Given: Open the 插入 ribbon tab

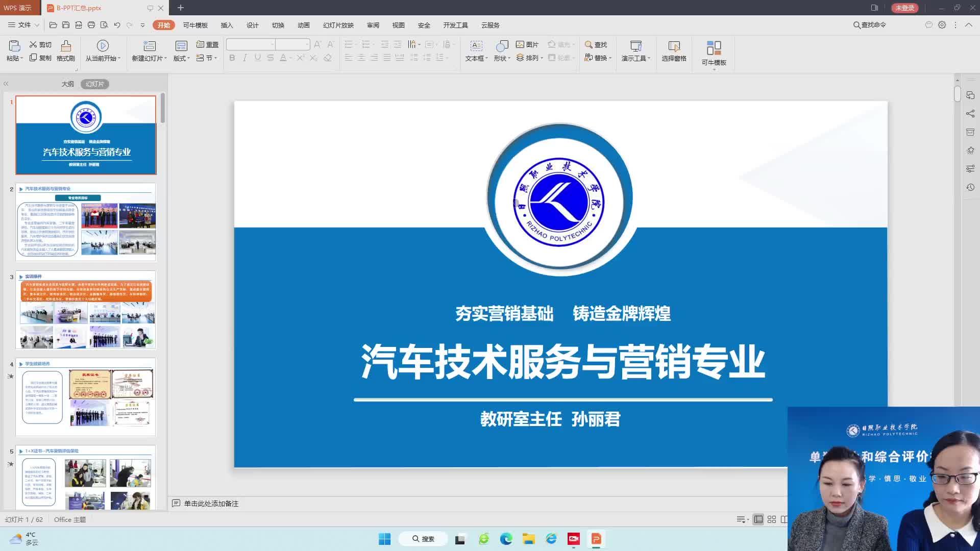Looking at the screenshot, I should (x=227, y=25).
